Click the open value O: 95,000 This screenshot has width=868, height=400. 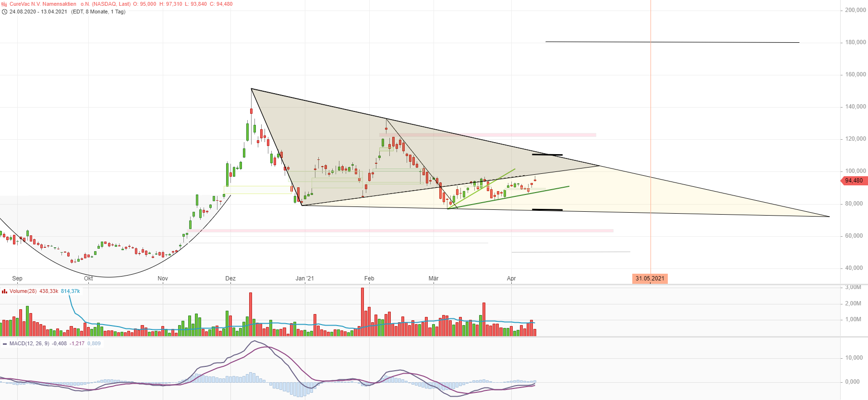tap(145, 4)
